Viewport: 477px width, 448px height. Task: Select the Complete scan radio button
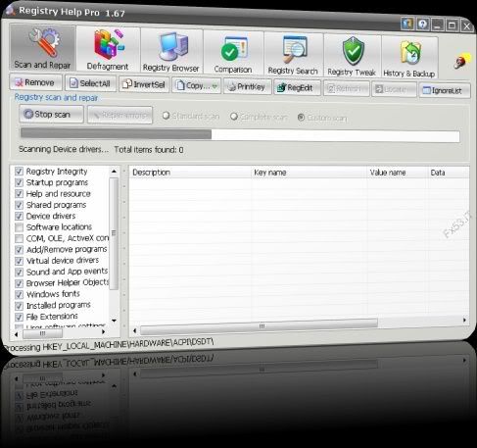coord(234,117)
